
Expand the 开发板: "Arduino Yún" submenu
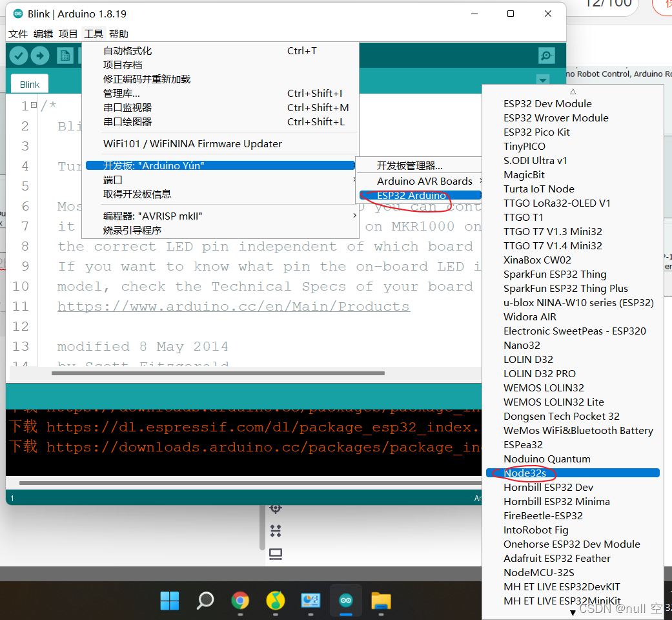pos(220,165)
